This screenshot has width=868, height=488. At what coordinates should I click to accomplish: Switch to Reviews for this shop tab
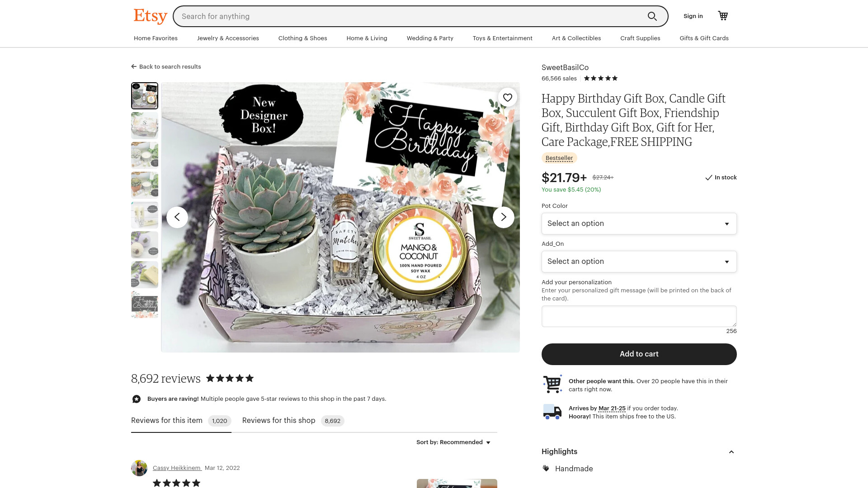click(293, 421)
